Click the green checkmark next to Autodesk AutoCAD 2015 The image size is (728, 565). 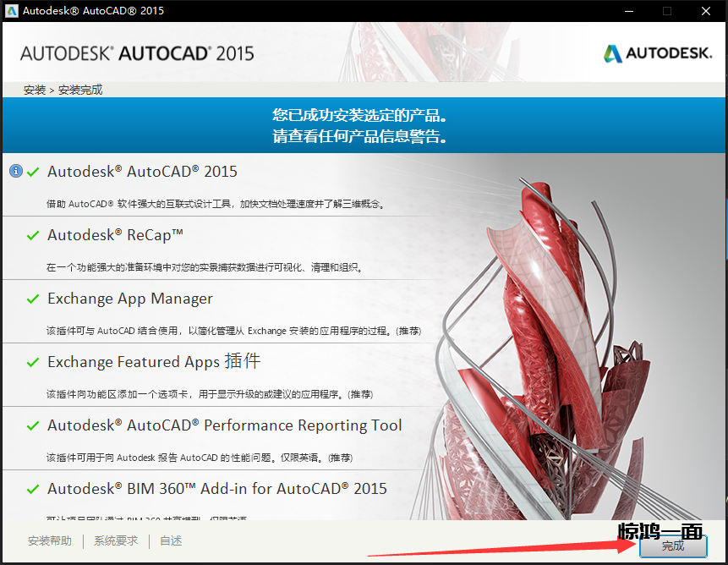[34, 172]
